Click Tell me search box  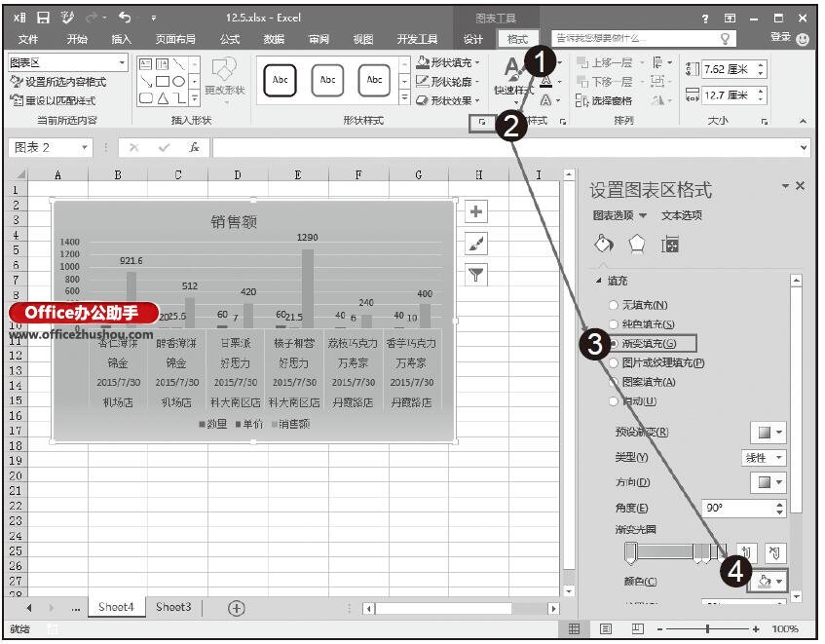click(x=643, y=38)
